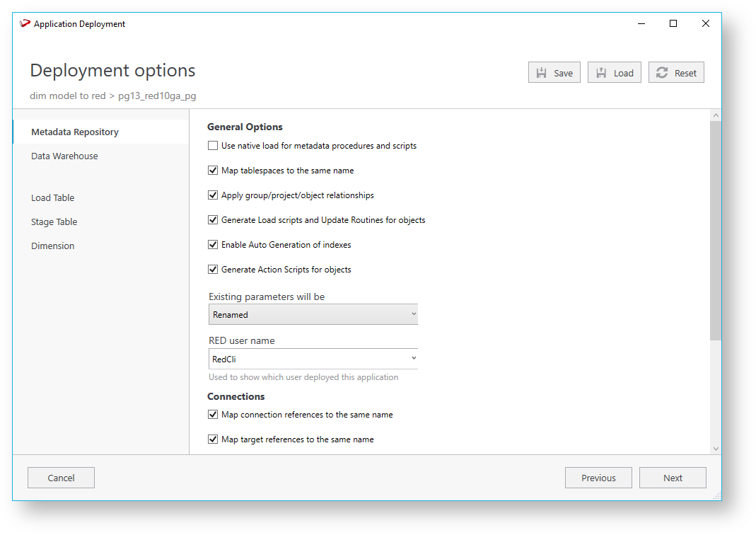Select the Data Warehouse section
Viewport: 756px width, 535px height.
(64, 156)
